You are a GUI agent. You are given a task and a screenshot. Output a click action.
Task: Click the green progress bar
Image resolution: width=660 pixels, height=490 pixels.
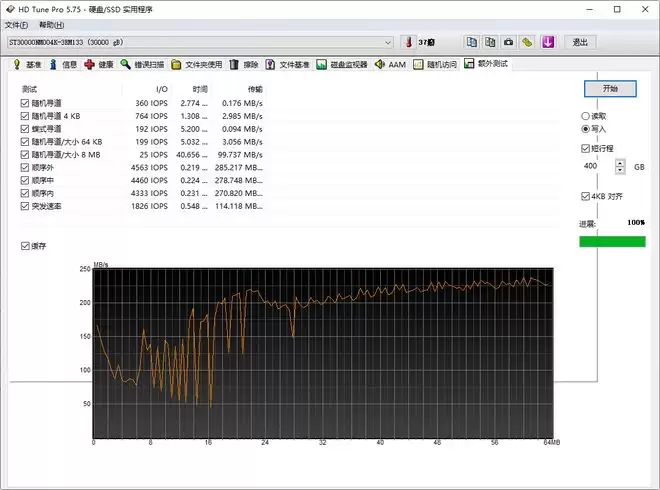click(612, 240)
